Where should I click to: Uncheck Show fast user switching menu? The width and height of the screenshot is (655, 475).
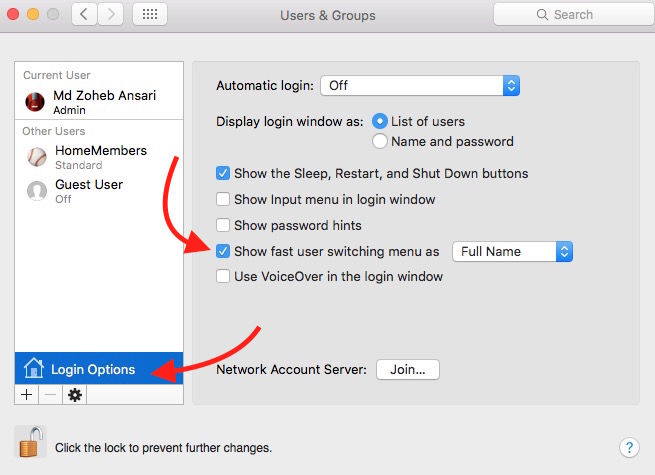[224, 251]
